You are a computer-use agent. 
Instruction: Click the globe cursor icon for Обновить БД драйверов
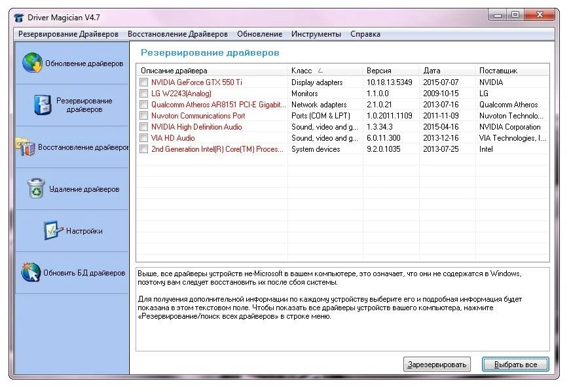click(x=31, y=272)
